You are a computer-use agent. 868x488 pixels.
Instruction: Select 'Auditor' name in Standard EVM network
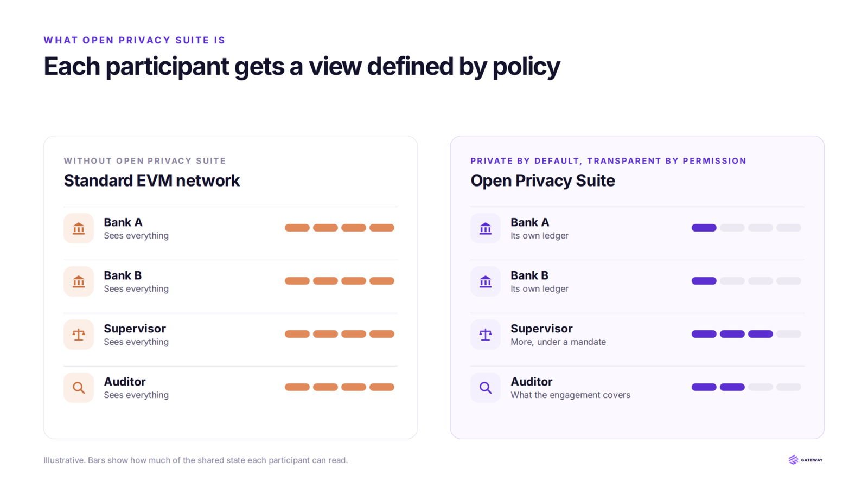[125, 382]
